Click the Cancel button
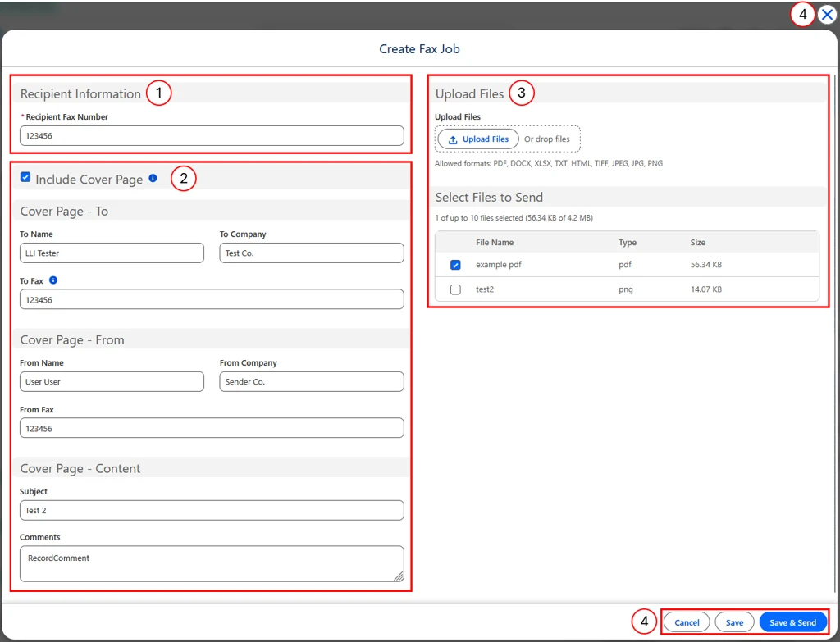The image size is (840, 642). [687, 622]
